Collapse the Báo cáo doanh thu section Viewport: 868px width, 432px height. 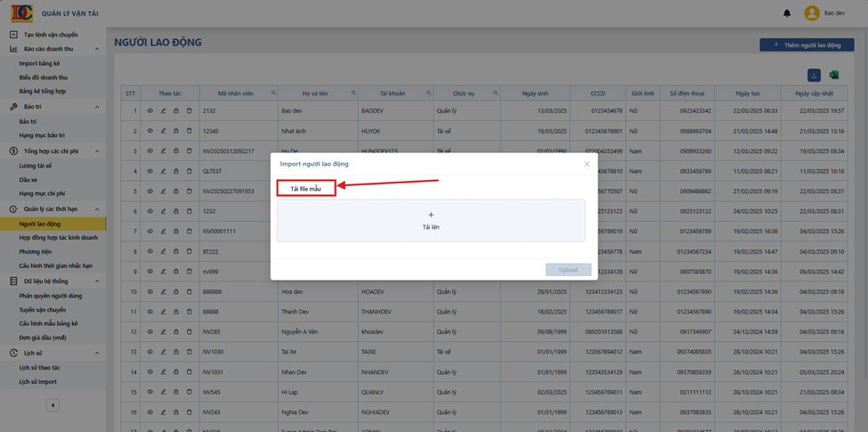click(x=97, y=49)
